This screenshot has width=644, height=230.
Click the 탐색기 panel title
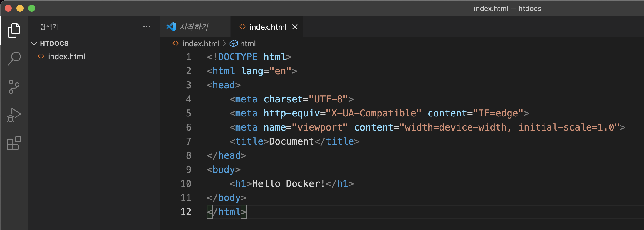click(49, 27)
